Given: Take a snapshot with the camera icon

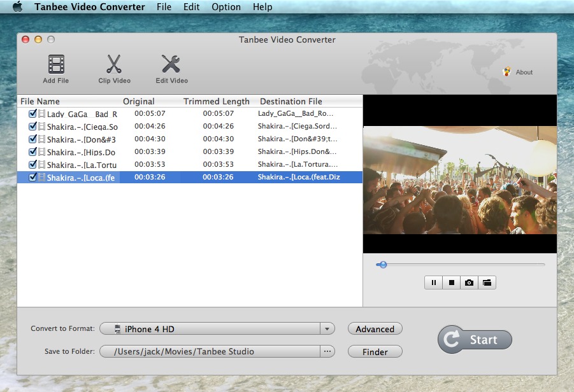Looking at the screenshot, I should [469, 283].
